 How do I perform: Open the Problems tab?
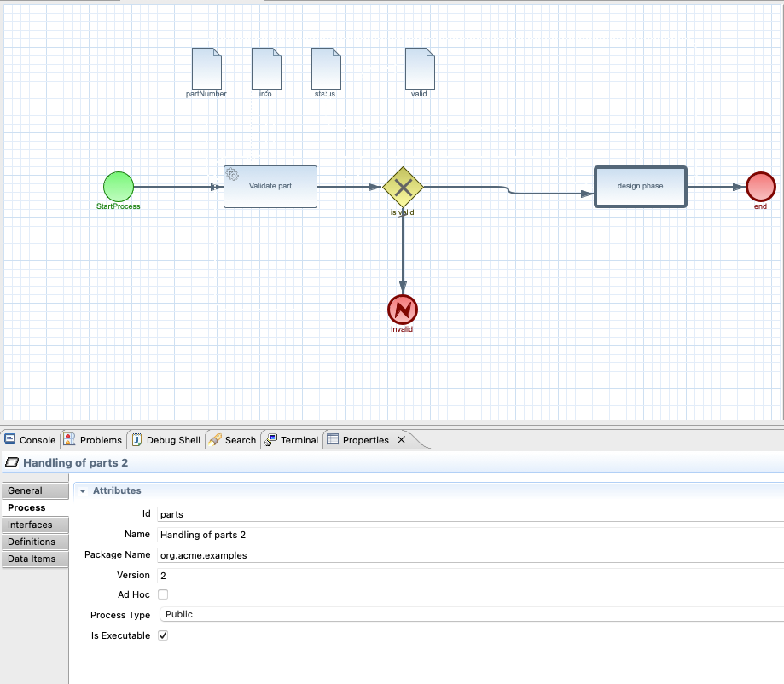pyautogui.click(x=93, y=440)
